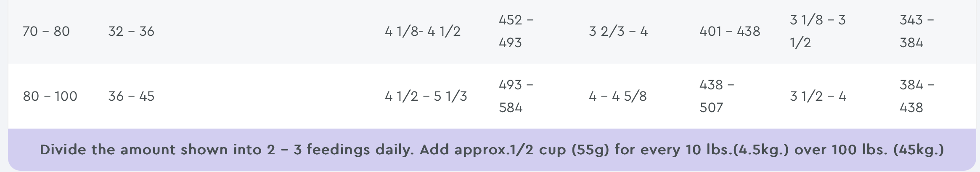Select the '343 – 384' grams cell
The height and width of the screenshot is (172, 980).
coord(917,31)
